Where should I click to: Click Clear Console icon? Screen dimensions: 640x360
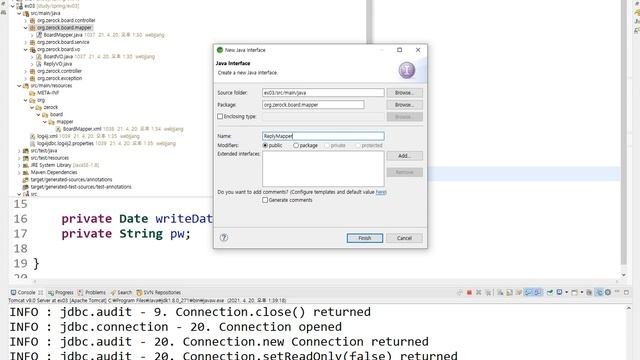point(500,292)
